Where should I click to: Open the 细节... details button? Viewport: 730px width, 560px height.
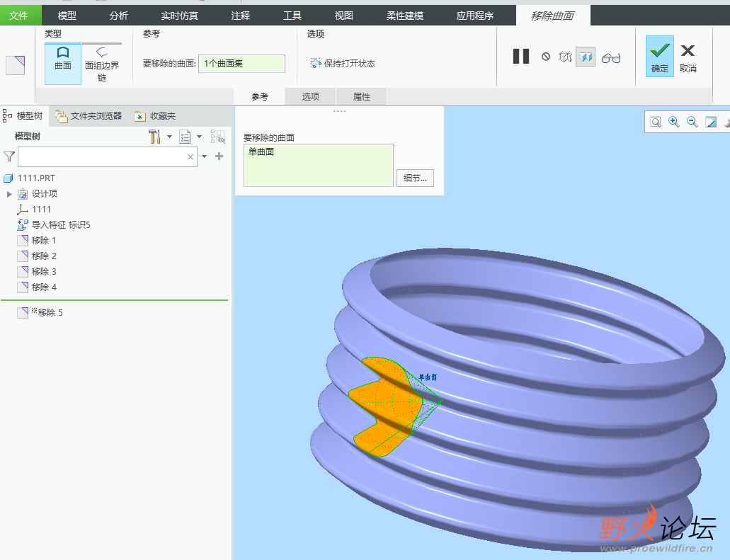(x=415, y=178)
